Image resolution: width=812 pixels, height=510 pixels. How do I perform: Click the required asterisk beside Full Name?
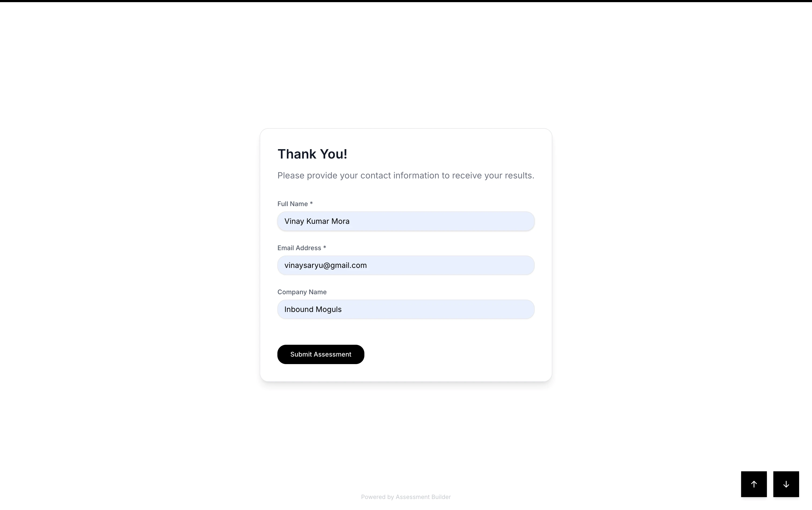pos(311,203)
